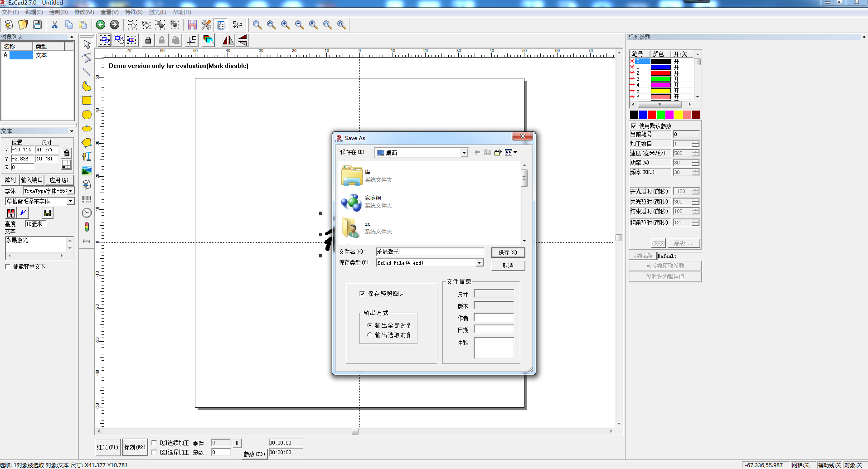The width and height of the screenshot is (868, 469).
Task: Open the 保存类型 file type dropdown
Action: click(x=479, y=263)
